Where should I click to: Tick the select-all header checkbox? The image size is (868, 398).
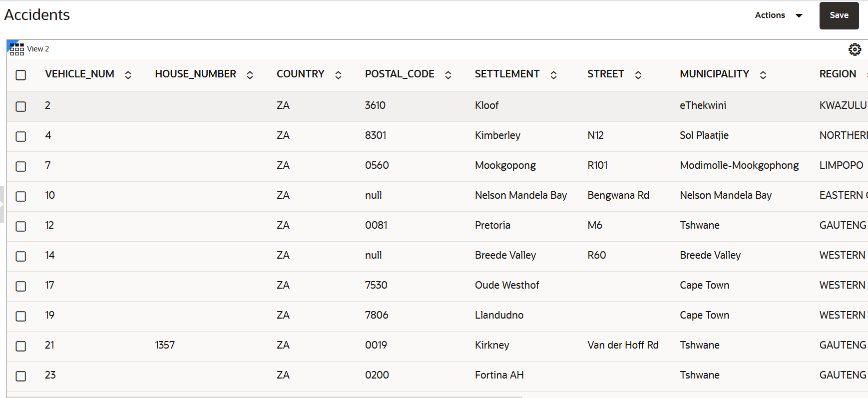click(20, 75)
